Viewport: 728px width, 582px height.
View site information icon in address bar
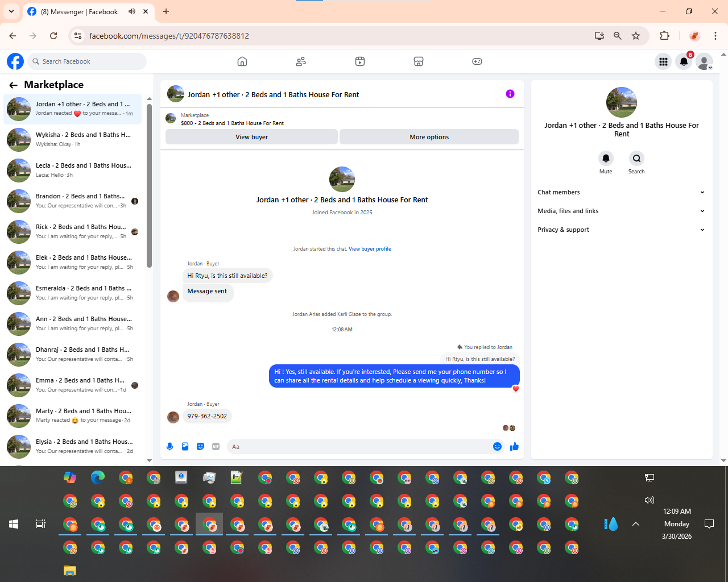click(x=78, y=36)
